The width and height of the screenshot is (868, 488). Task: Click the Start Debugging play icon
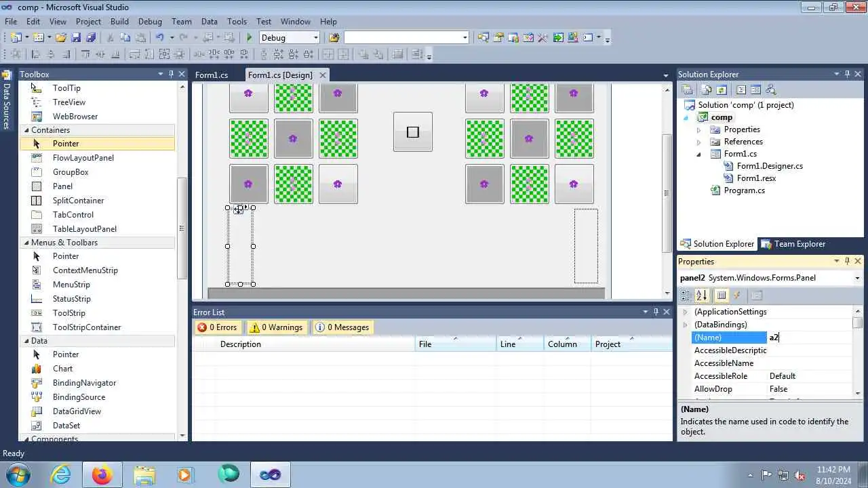pyautogui.click(x=250, y=38)
